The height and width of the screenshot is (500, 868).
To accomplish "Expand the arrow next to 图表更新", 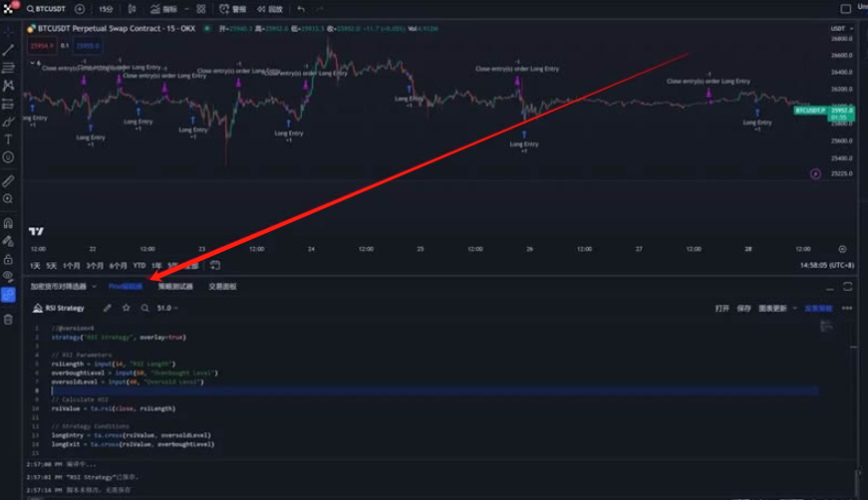I will (794, 309).
